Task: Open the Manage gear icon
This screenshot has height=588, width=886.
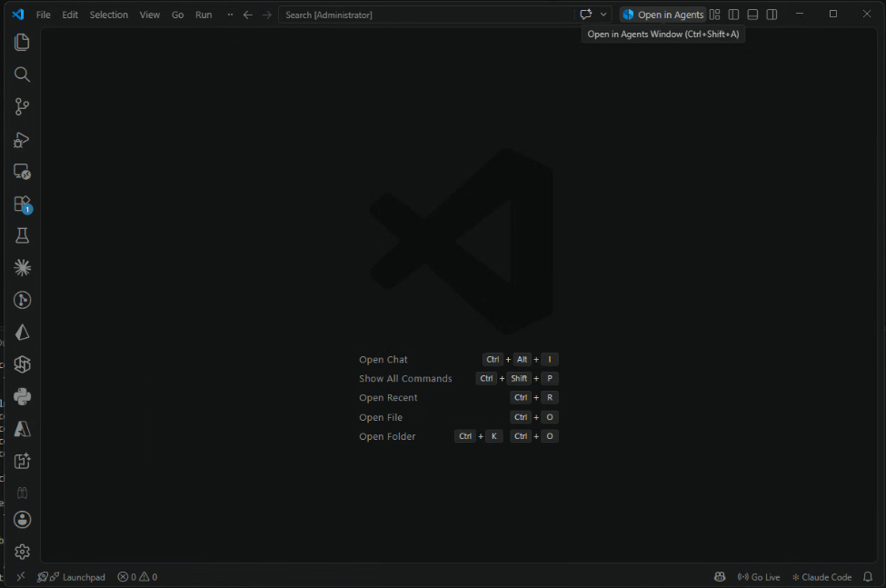Action: click(x=22, y=552)
